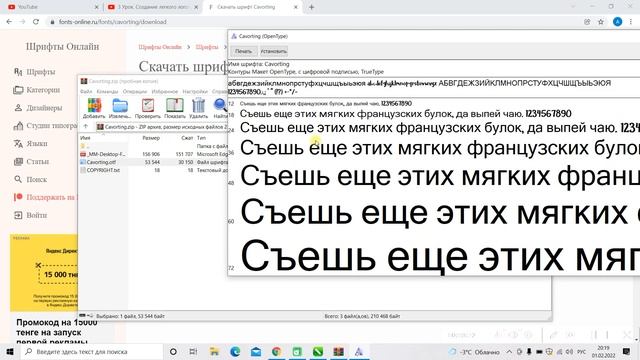The image size is (640, 360).
Task: Click the Показать book icon in WinRAR
Action: pyautogui.click(x=175, y=108)
